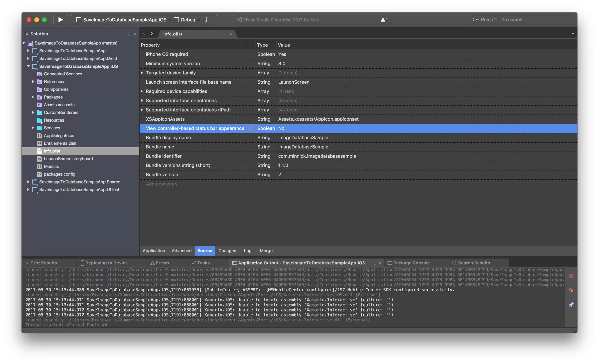Switch to the Advanced view tab

181,251
